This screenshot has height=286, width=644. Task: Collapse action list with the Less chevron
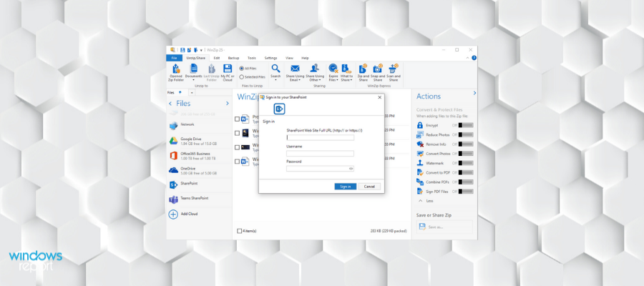point(420,201)
